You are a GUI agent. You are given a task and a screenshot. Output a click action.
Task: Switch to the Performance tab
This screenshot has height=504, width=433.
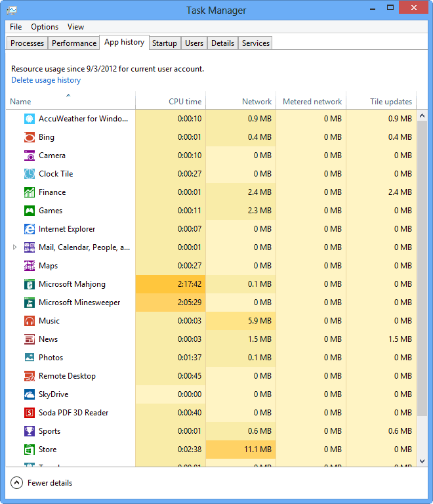(x=74, y=43)
